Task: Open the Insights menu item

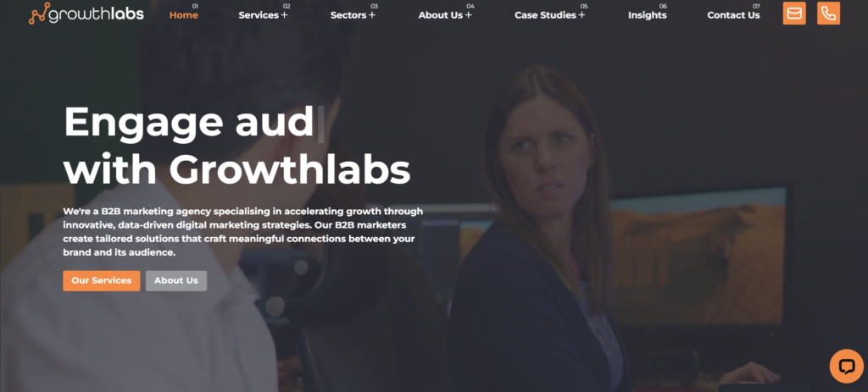Action: (x=647, y=15)
